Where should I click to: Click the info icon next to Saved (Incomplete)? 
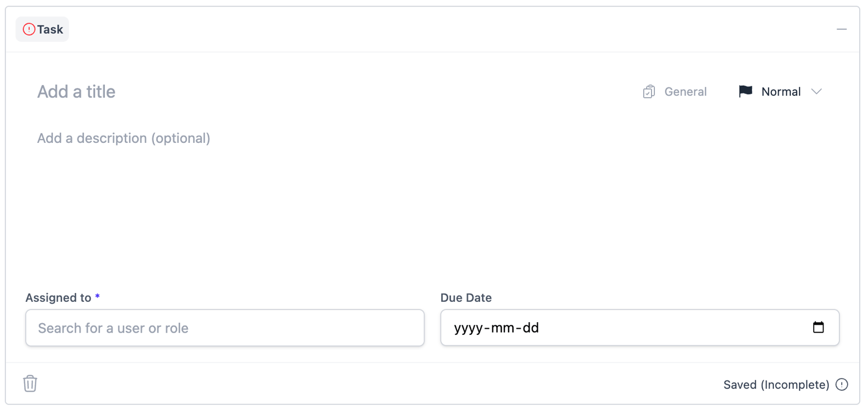click(x=842, y=385)
